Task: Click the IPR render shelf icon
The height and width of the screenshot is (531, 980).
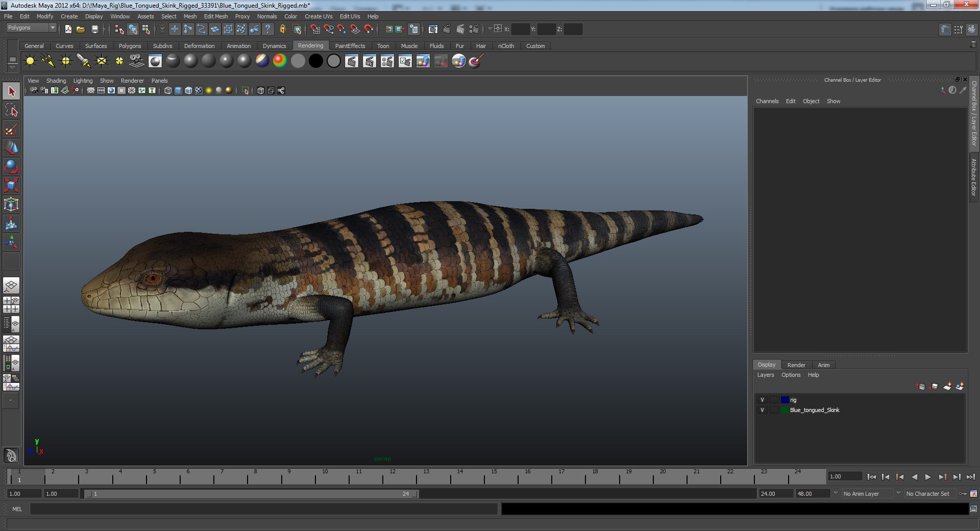Action: coord(370,61)
